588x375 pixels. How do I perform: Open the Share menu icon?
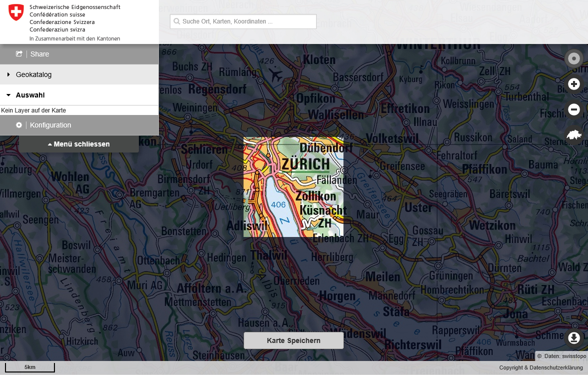pyautogui.click(x=19, y=53)
